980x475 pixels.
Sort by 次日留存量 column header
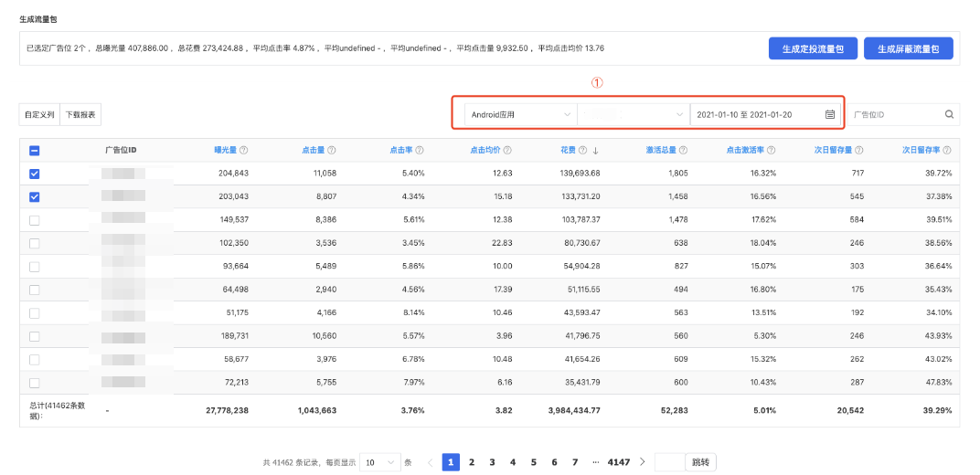click(x=834, y=151)
